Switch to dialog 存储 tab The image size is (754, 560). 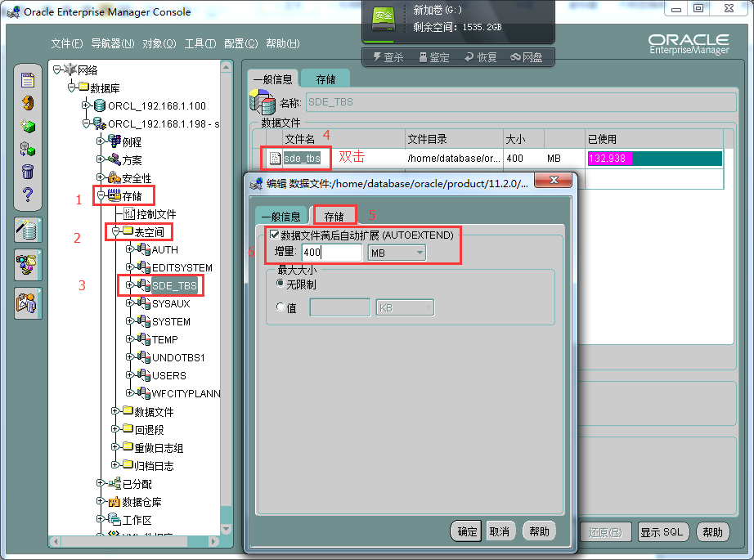[334, 216]
